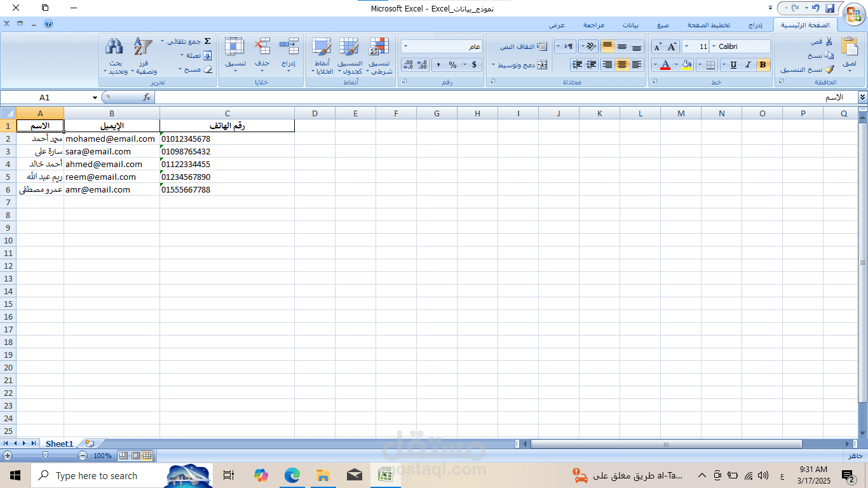Click the decrease decimal button

pyautogui.click(x=408, y=65)
